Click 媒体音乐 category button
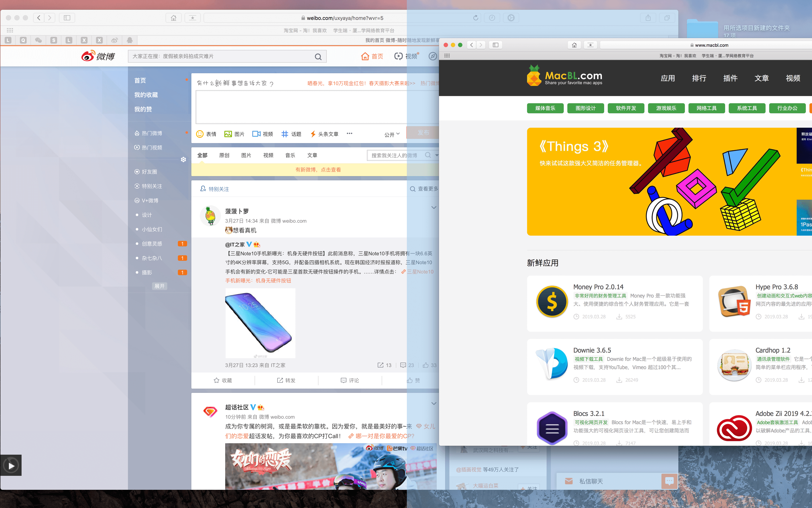This screenshot has width=812, height=508. [x=545, y=108]
